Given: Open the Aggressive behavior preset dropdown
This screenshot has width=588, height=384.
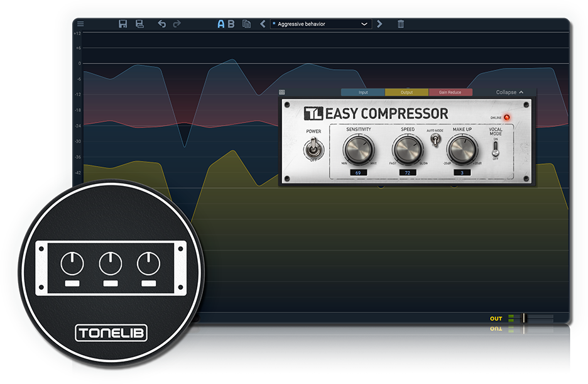Looking at the screenshot, I should pos(321,24).
